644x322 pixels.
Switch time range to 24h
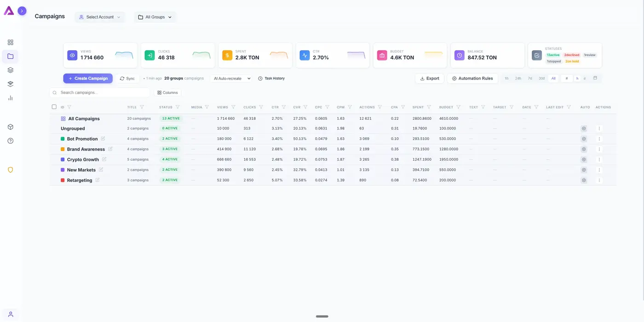518,78
